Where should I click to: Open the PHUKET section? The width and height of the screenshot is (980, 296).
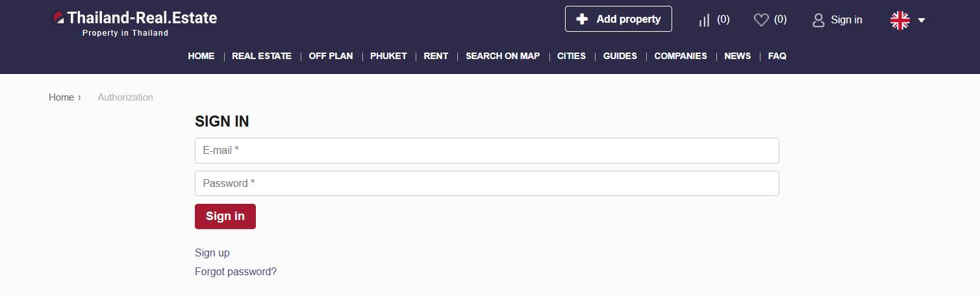(388, 56)
